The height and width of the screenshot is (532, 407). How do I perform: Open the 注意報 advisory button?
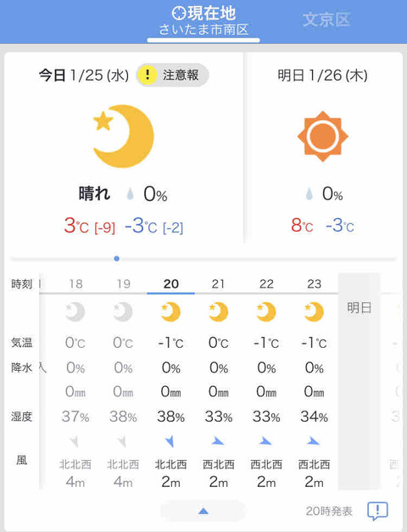(x=173, y=75)
